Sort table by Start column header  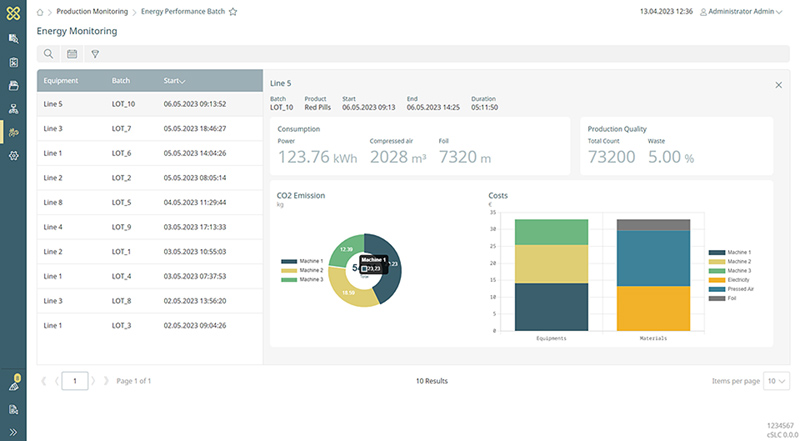point(173,80)
